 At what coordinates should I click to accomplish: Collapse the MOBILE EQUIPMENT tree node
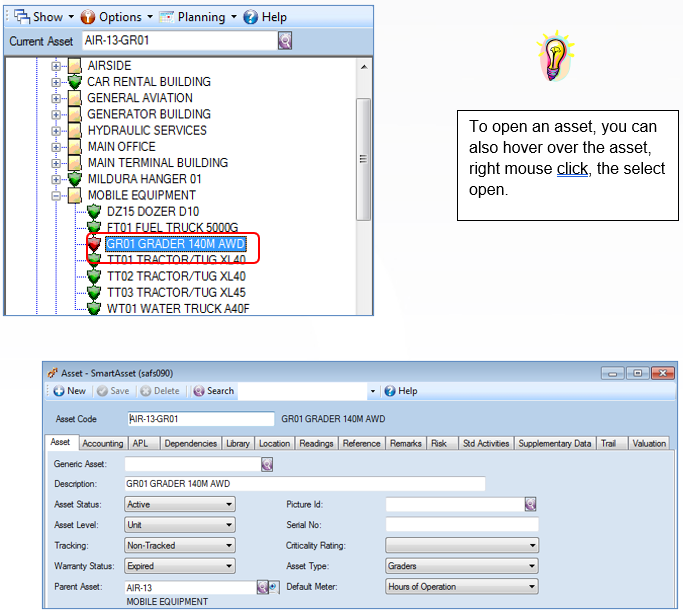tap(56, 196)
